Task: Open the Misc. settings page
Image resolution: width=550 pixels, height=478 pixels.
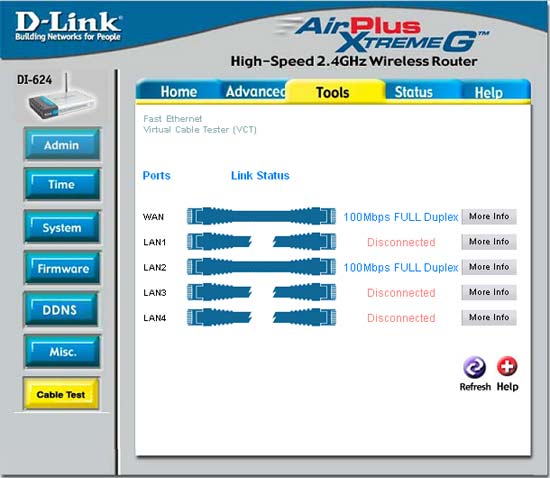Action: click(62, 351)
